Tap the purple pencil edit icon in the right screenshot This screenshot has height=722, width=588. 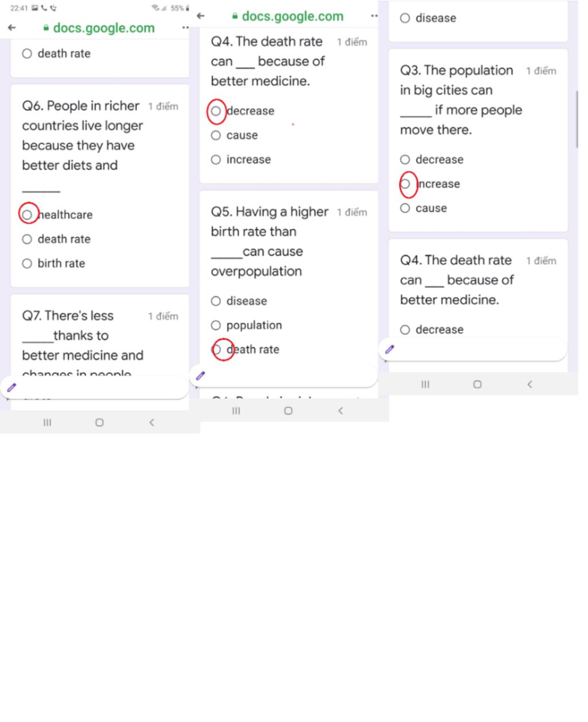[390, 349]
